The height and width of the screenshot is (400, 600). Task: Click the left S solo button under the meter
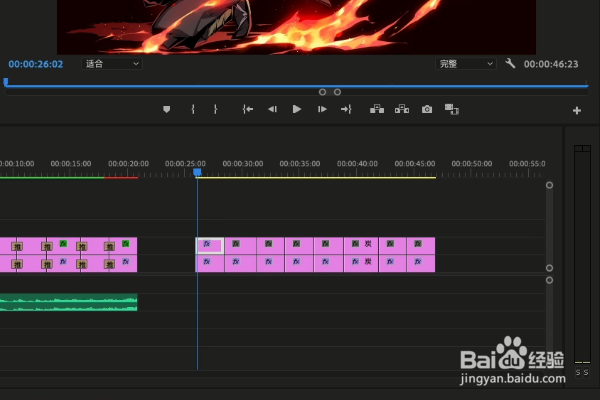click(578, 372)
